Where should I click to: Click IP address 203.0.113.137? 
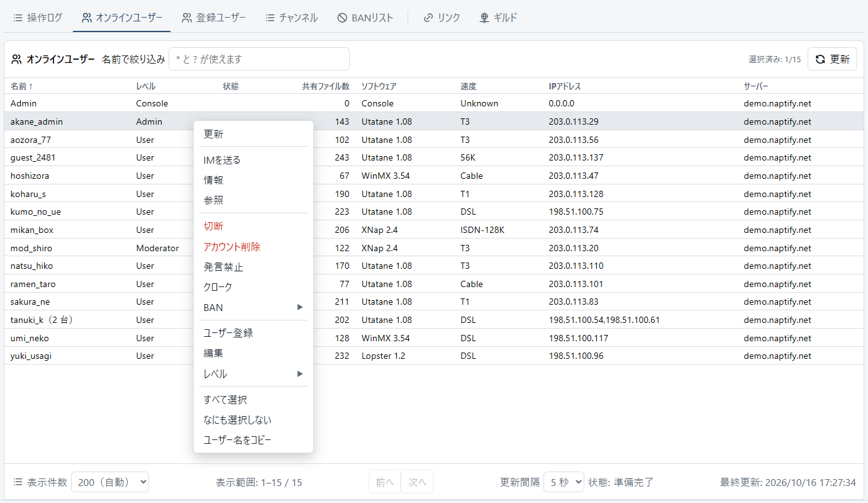[x=576, y=157]
